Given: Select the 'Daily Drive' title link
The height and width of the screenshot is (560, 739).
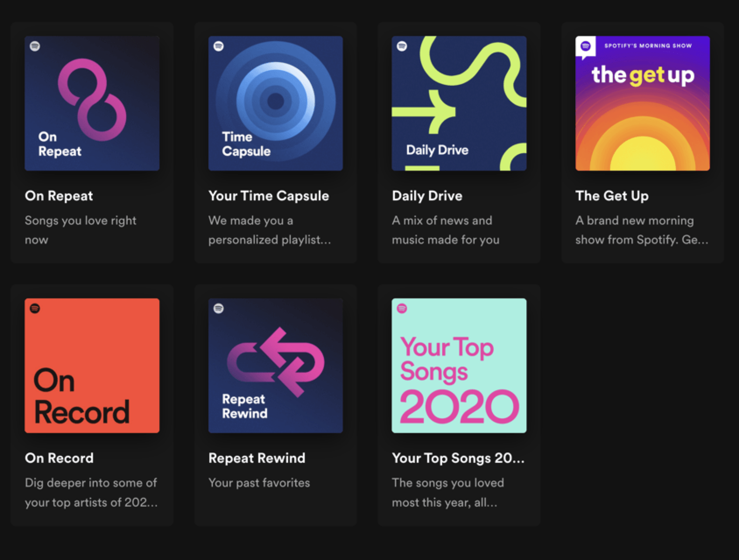Looking at the screenshot, I should pyautogui.click(x=427, y=196).
